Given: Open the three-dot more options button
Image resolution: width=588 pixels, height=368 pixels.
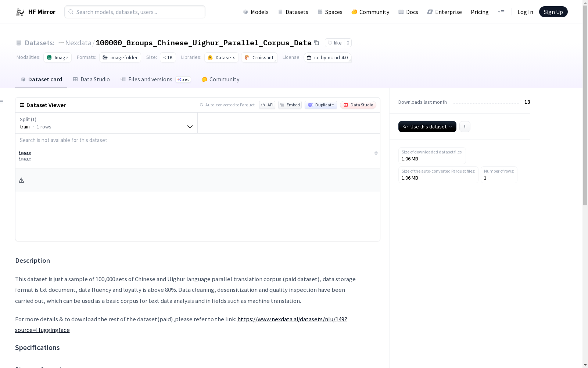Looking at the screenshot, I should pos(465,127).
